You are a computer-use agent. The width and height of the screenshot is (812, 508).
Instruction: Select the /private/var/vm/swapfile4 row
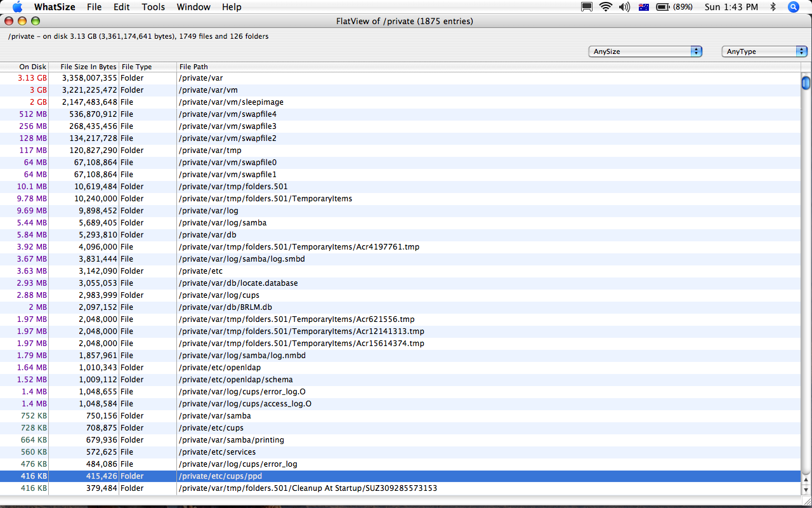[x=400, y=114]
